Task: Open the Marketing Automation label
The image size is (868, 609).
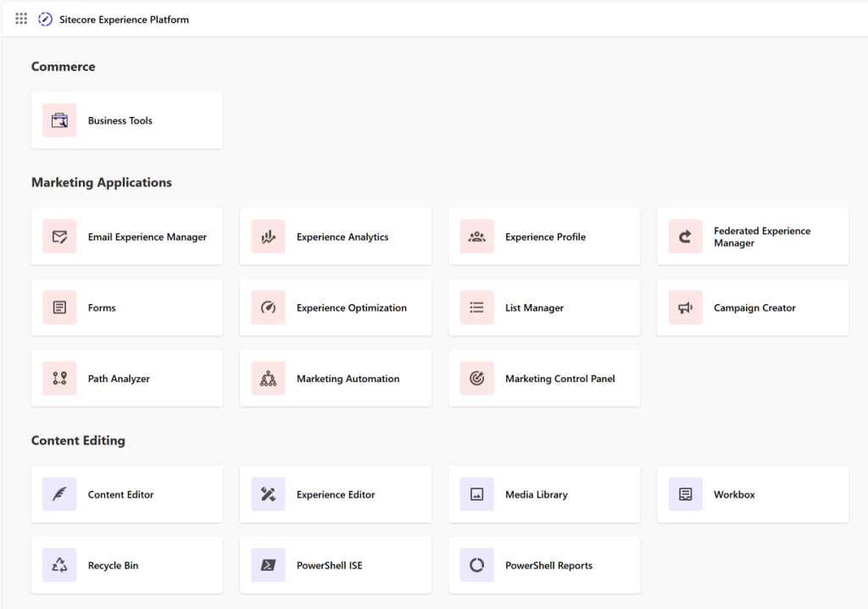Action: point(348,379)
